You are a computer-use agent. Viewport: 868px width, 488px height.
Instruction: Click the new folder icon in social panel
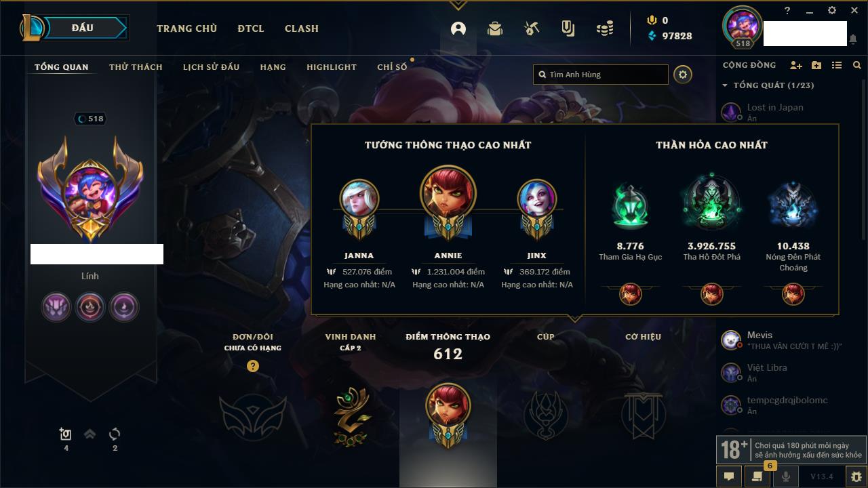tap(816, 65)
